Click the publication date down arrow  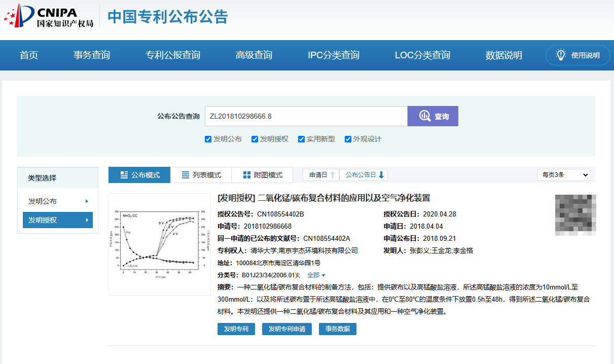click(381, 175)
